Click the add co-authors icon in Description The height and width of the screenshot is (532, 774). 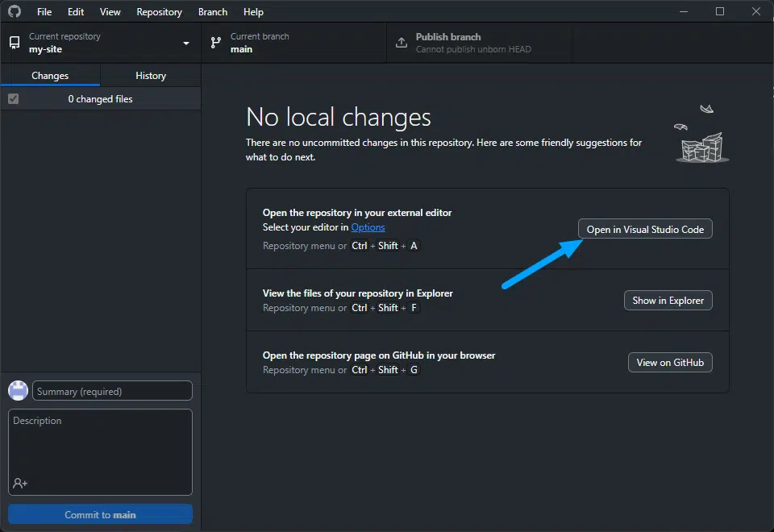[20, 483]
